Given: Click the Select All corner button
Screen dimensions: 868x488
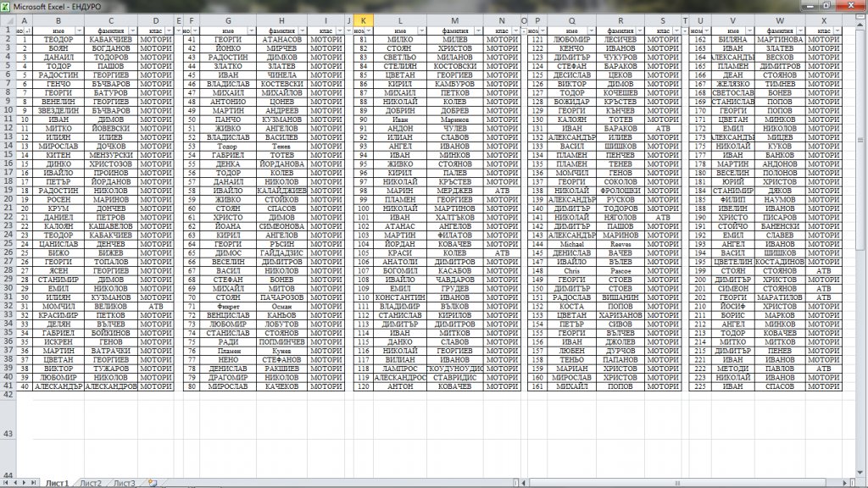Looking at the screenshot, I should (x=6, y=19).
